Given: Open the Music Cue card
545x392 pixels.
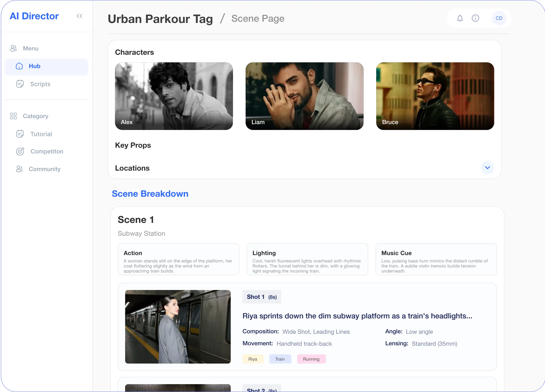Looking at the screenshot, I should pos(436,260).
